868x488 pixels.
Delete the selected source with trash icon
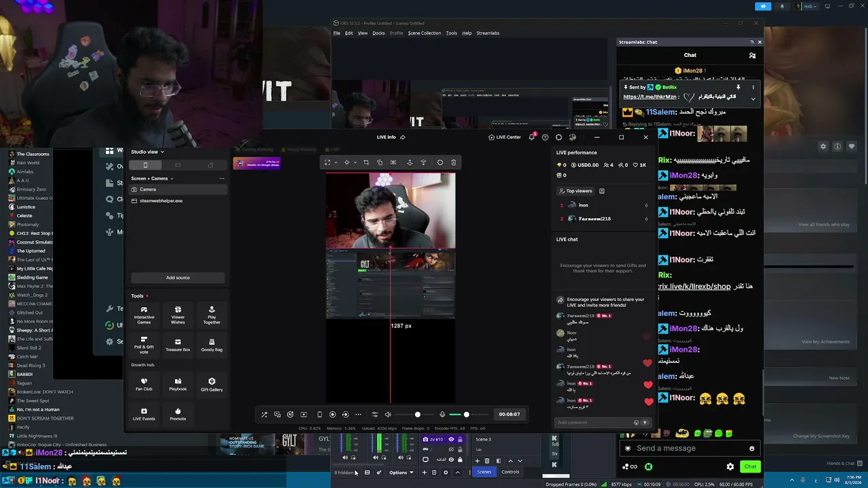(454, 163)
